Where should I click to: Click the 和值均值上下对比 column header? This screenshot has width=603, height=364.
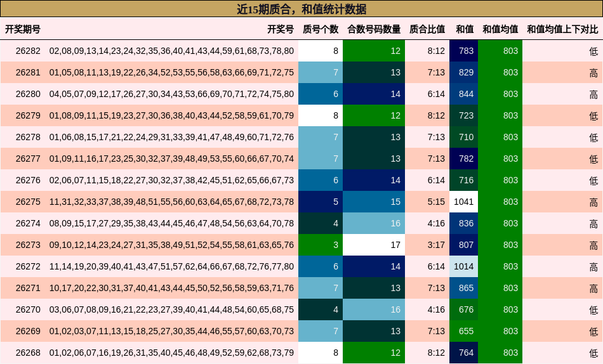pos(562,29)
